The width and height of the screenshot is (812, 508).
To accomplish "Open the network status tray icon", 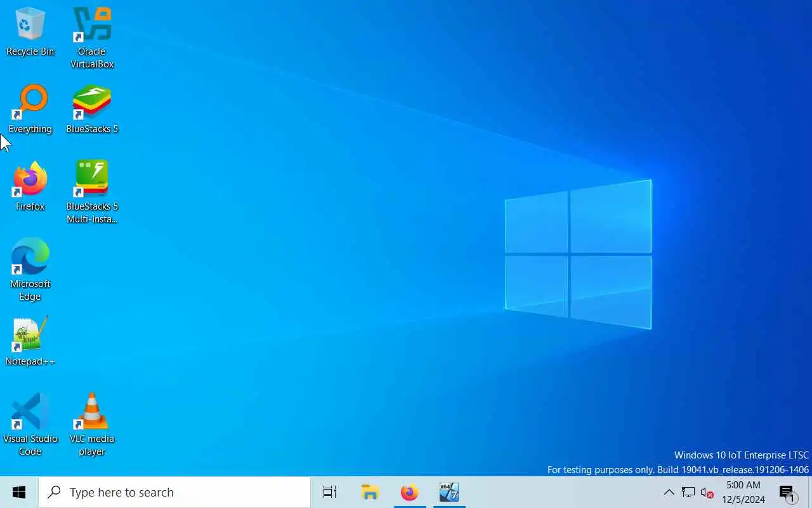I will [x=688, y=492].
